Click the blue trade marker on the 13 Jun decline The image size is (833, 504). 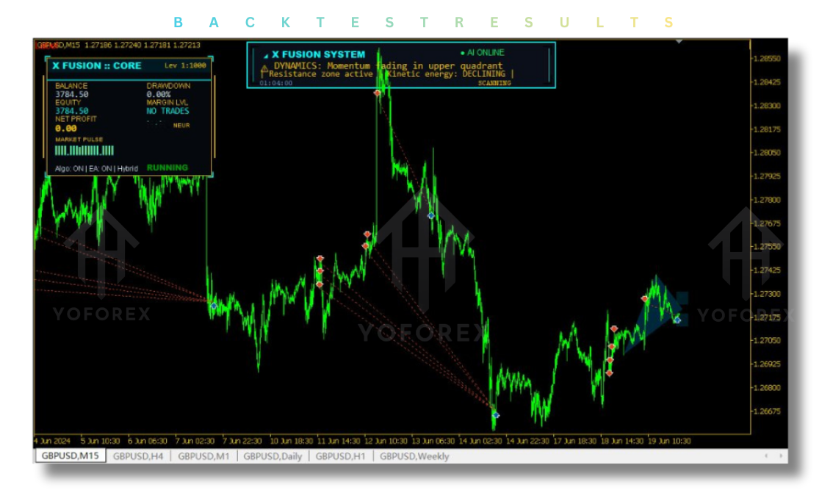[431, 215]
